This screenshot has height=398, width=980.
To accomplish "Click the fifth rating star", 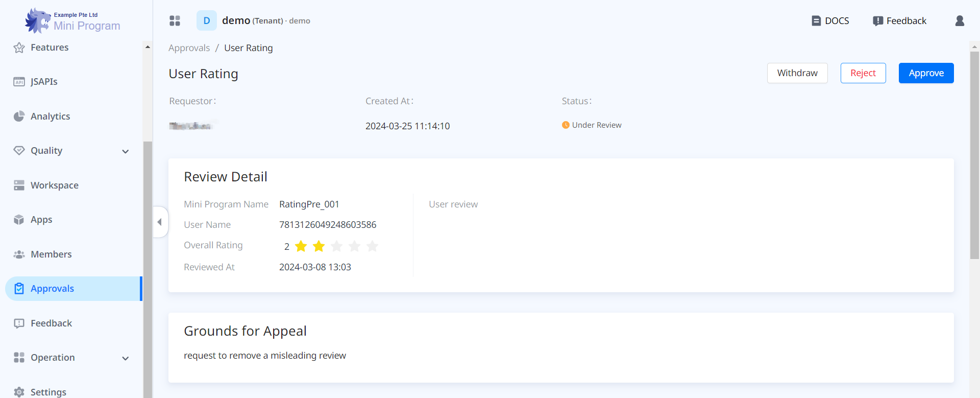I will [373, 246].
